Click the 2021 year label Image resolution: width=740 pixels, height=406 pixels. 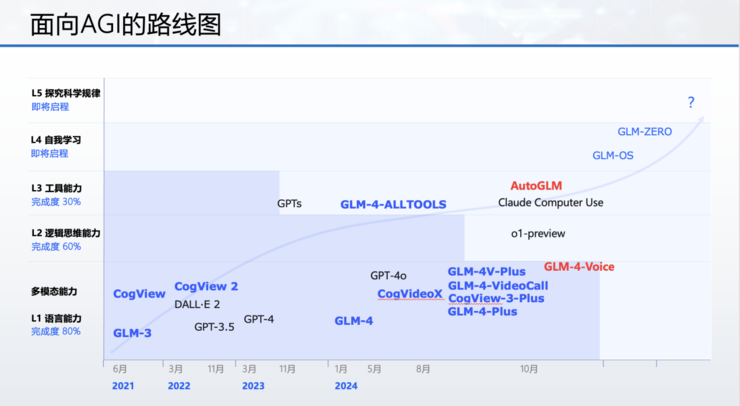tap(123, 386)
